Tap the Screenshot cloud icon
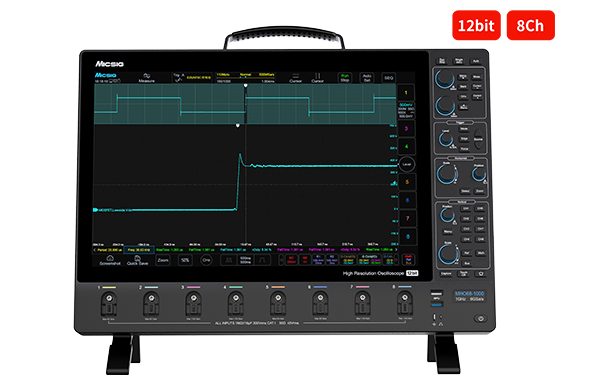This screenshot has width=600, height=380. (110, 258)
